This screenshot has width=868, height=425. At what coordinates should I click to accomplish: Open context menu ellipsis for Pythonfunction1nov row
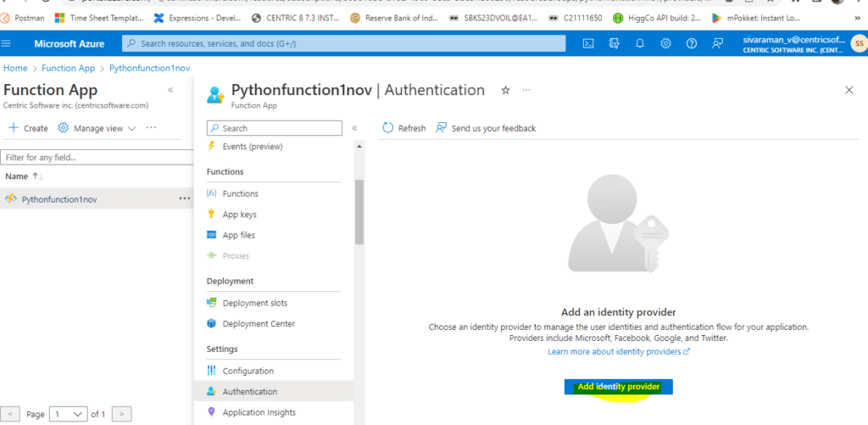click(x=184, y=199)
